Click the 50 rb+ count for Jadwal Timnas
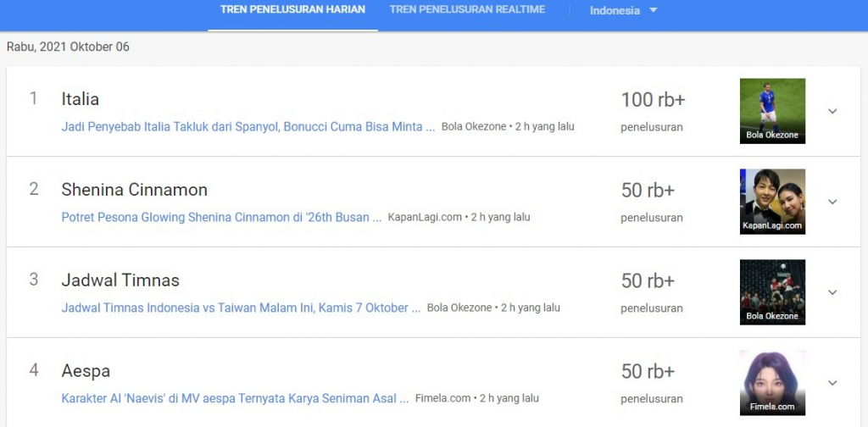The image size is (868, 427). [648, 281]
